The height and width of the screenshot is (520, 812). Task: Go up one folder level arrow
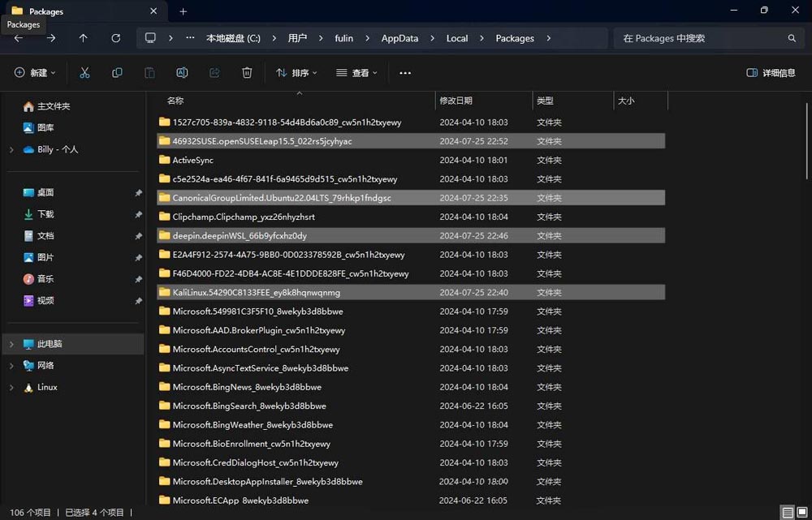(83, 38)
